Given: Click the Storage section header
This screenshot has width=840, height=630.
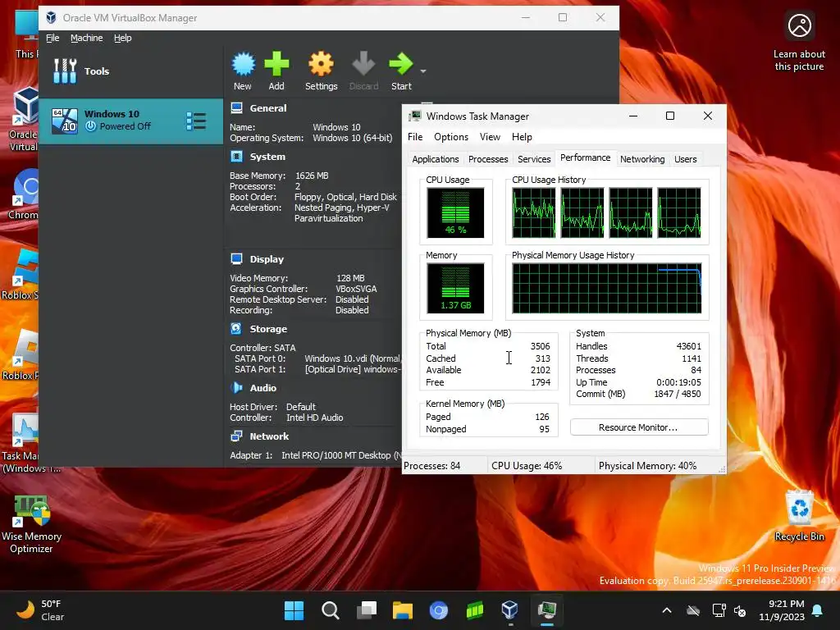Looking at the screenshot, I should point(268,329).
